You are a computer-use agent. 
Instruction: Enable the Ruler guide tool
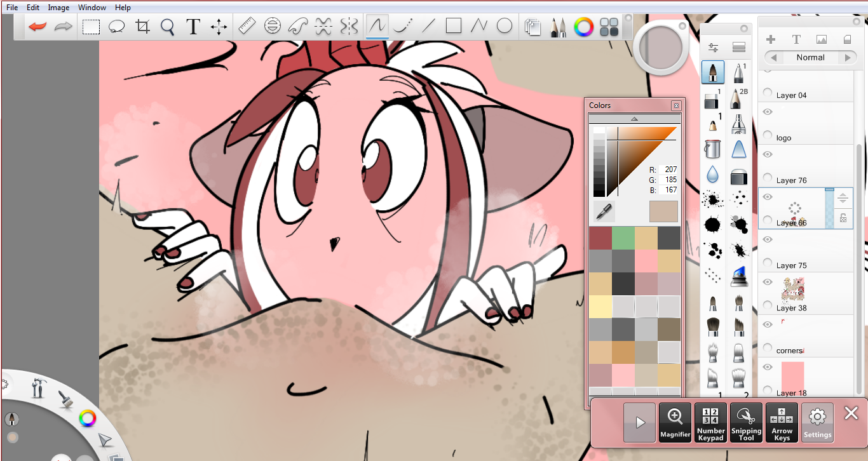click(x=247, y=26)
